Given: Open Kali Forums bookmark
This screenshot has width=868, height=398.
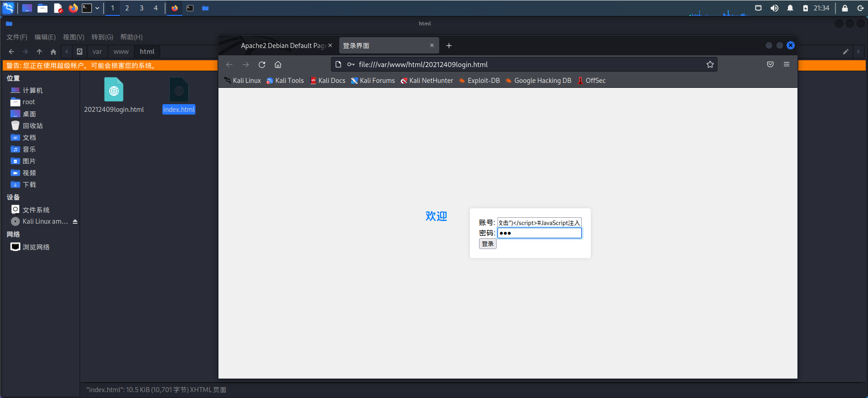Looking at the screenshot, I should (x=373, y=81).
